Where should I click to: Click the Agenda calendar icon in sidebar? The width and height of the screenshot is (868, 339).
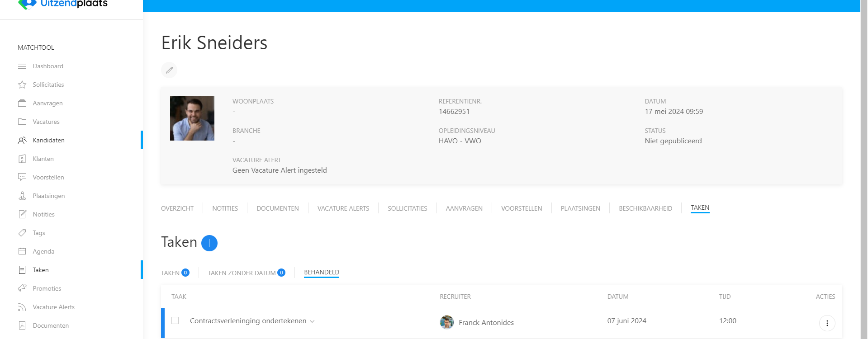pyautogui.click(x=22, y=251)
